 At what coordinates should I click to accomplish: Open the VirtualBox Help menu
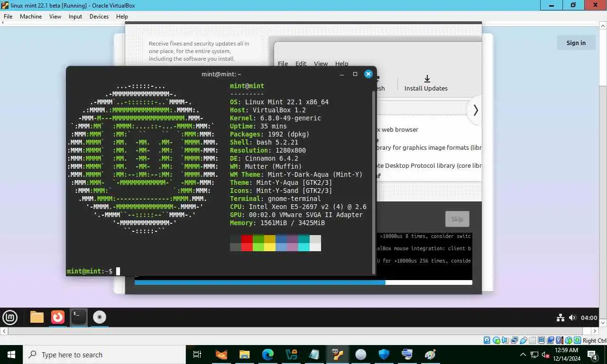(x=122, y=16)
